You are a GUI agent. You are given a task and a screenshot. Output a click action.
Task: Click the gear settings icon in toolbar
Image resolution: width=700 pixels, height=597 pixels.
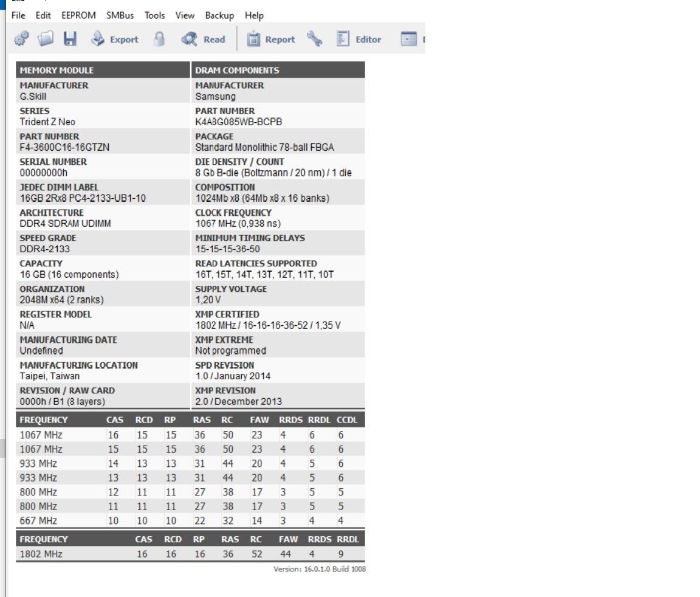click(21, 39)
